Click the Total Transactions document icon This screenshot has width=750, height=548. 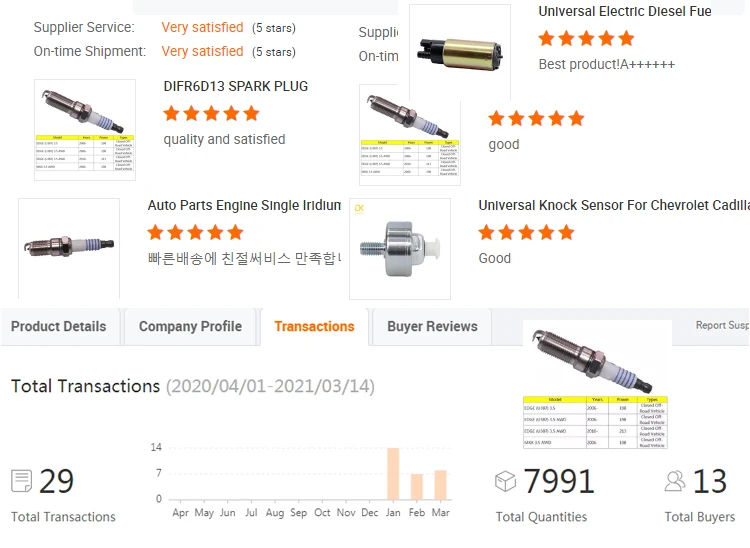point(22,481)
